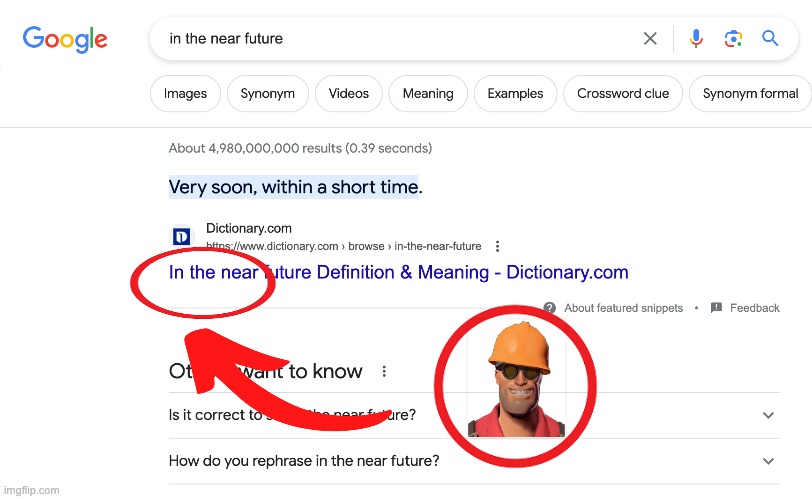Click the dictionary.com browse URL breadcrumb
The height and width of the screenshot is (499, 812).
tap(343, 246)
